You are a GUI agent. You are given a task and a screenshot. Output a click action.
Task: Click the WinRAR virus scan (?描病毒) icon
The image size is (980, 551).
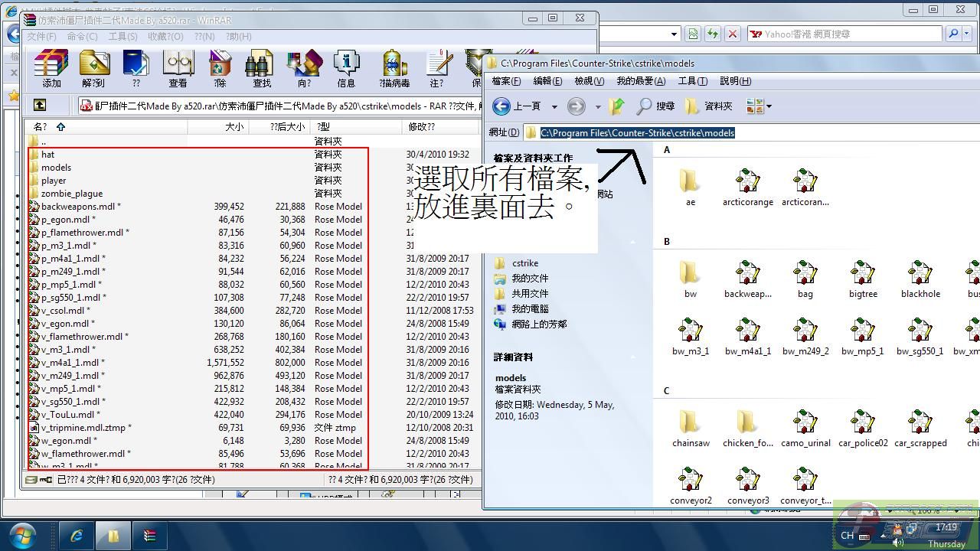[x=394, y=69]
